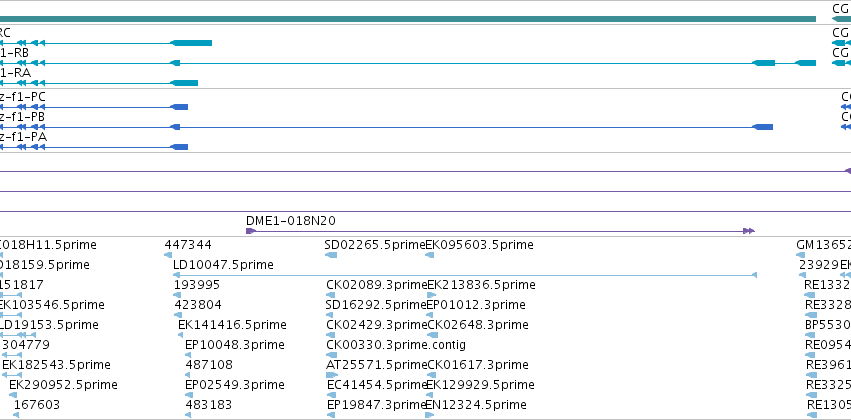The height and width of the screenshot is (420, 851).
Task: Select the AT25571.5prime EST block
Action: pyautogui.click(x=332, y=375)
